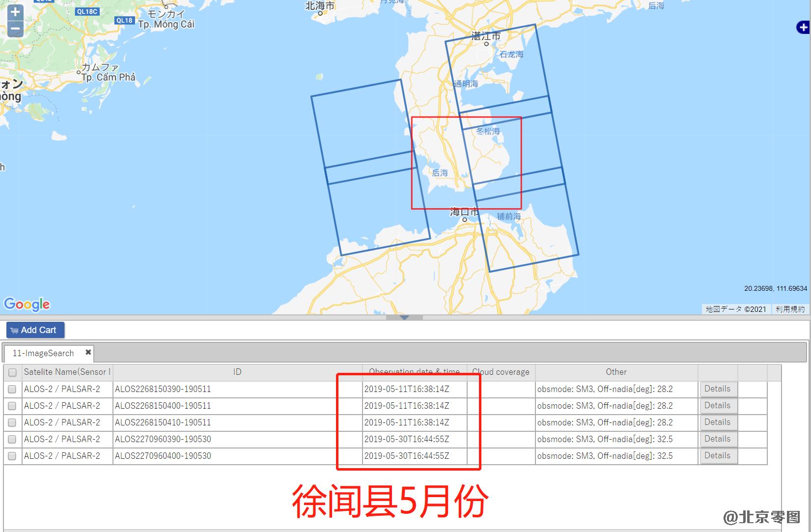Click the QL18 road marker

(x=124, y=20)
